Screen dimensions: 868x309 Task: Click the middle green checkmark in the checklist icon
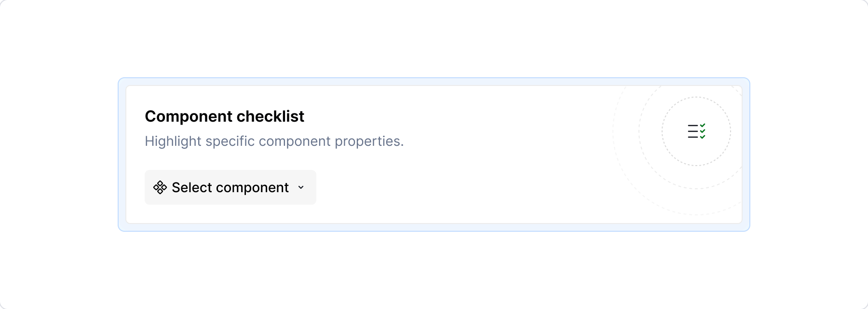coord(703,131)
